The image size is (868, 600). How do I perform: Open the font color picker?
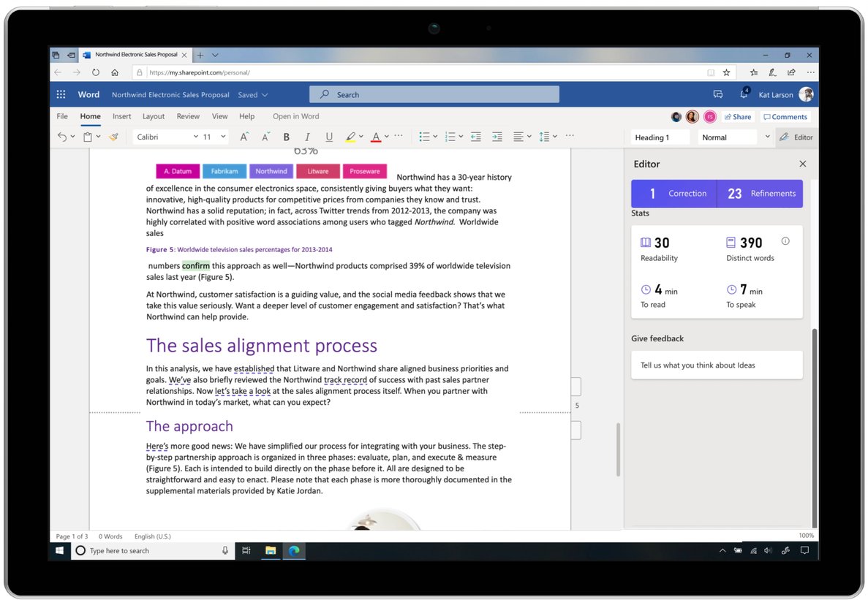tap(375, 137)
